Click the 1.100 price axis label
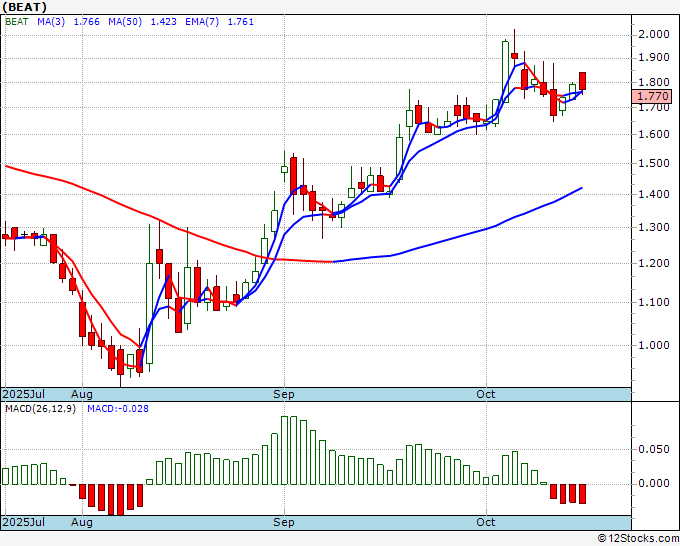This screenshot has height=546, width=680. (x=654, y=302)
